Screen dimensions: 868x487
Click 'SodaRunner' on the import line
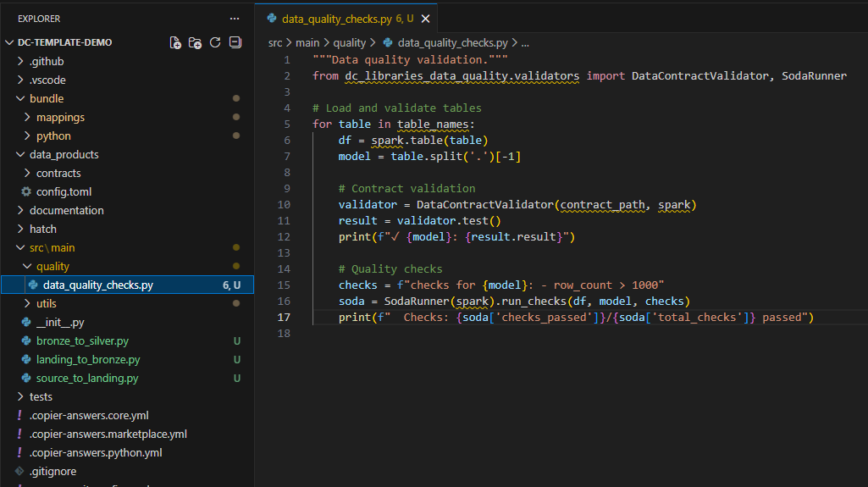(815, 76)
